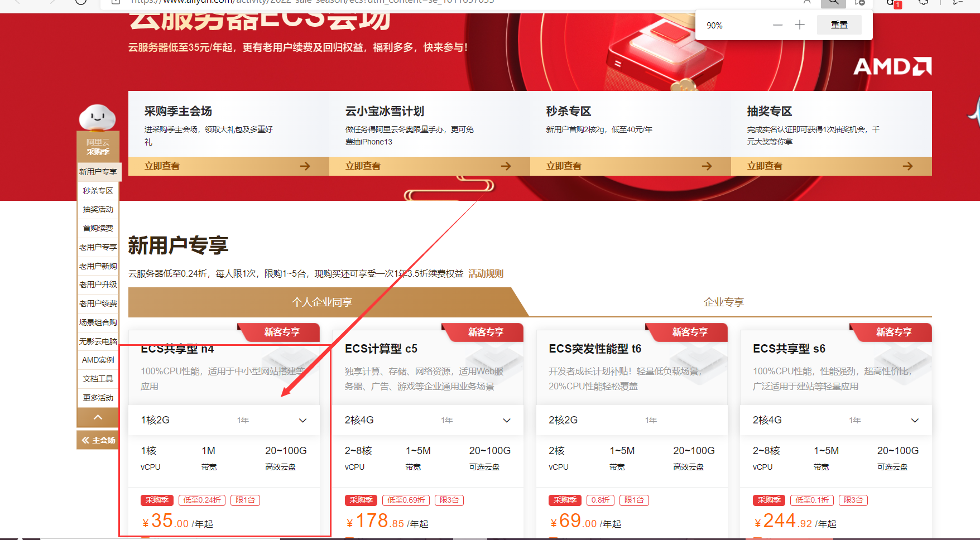Select AMD实例 in the side navigation
Viewport: 980px width, 540px height.
click(98, 360)
